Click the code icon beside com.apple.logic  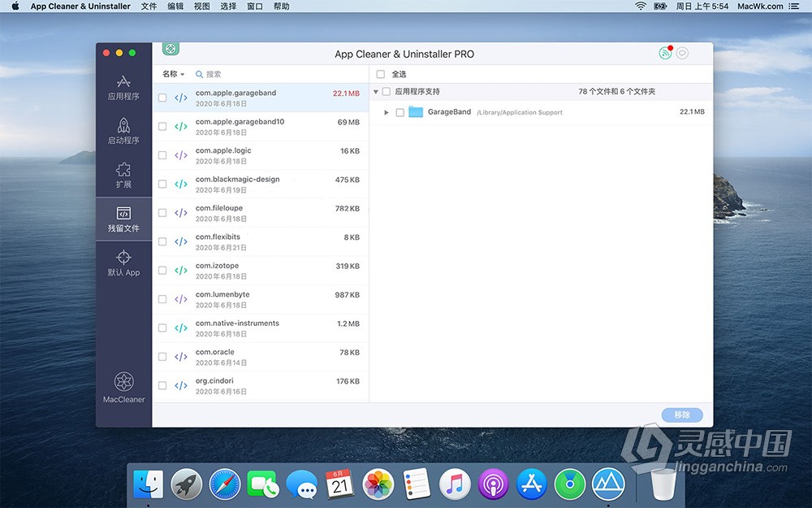click(x=181, y=155)
